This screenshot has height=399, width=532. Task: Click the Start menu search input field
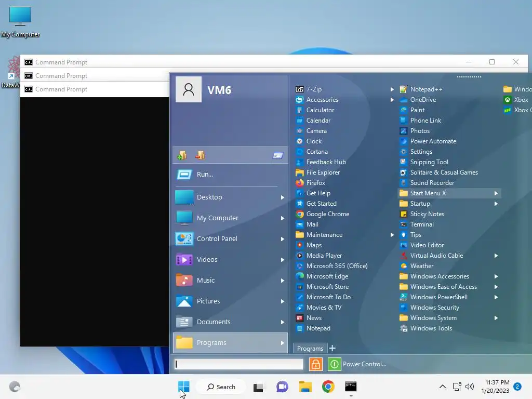click(x=238, y=364)
